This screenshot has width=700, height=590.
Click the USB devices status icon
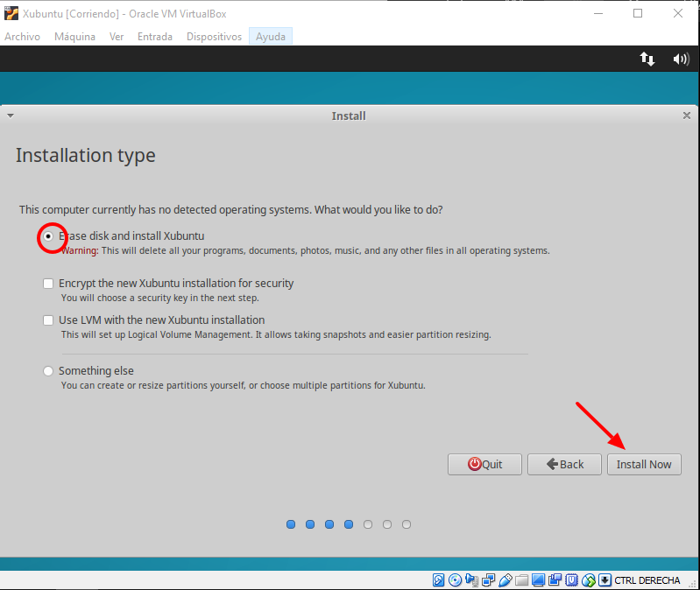coord(505,579)
